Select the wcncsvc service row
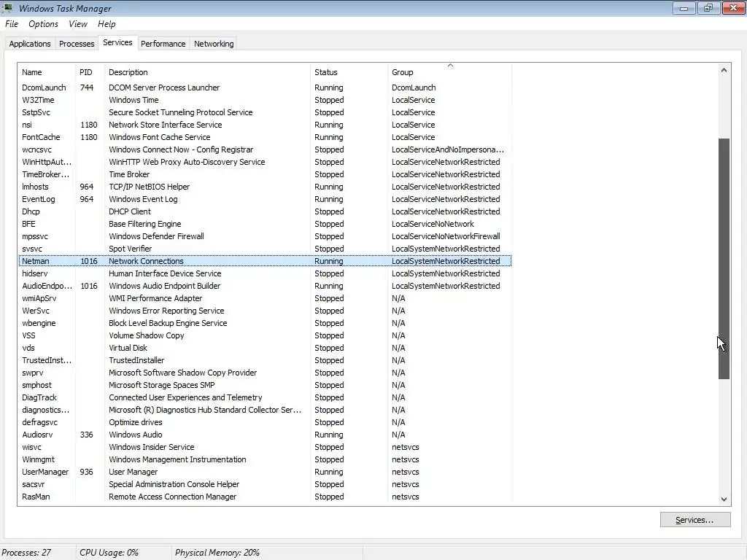The width and height of the screenshot is (747, 560). tap(265, 149)
